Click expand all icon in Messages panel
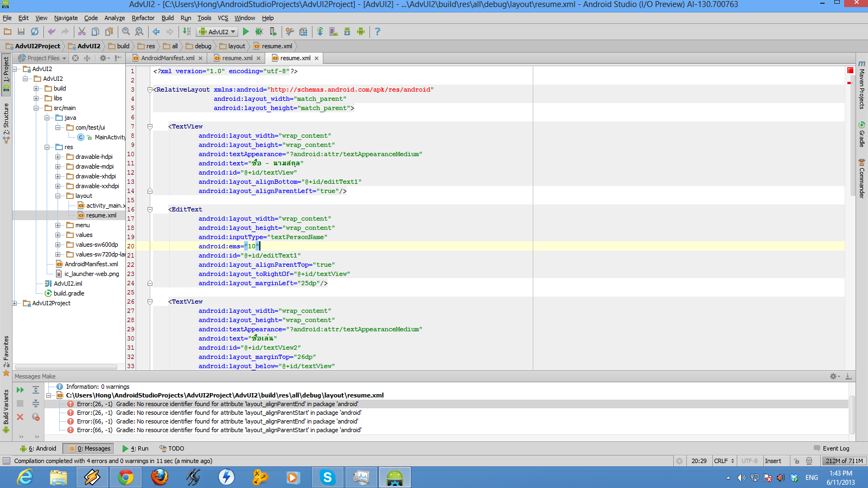The width and height of the screenshot is (868, 488). [36, 390]
